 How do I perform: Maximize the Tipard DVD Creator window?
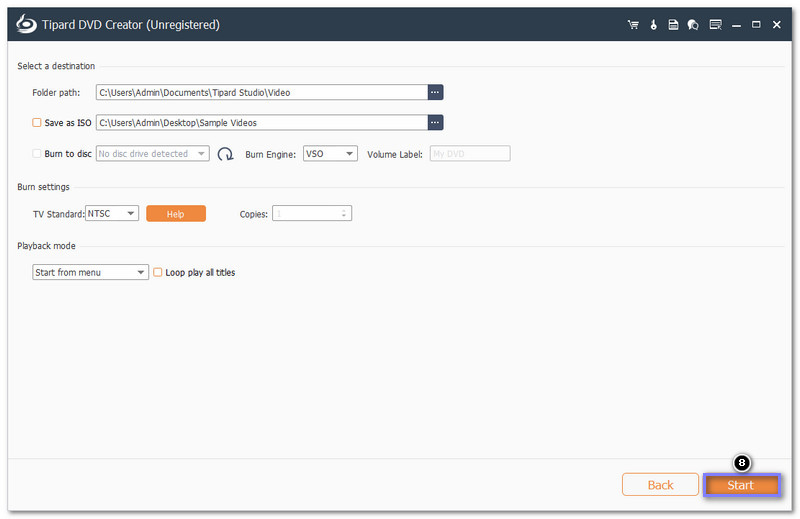pyautogui.click(x=756, y=24)
